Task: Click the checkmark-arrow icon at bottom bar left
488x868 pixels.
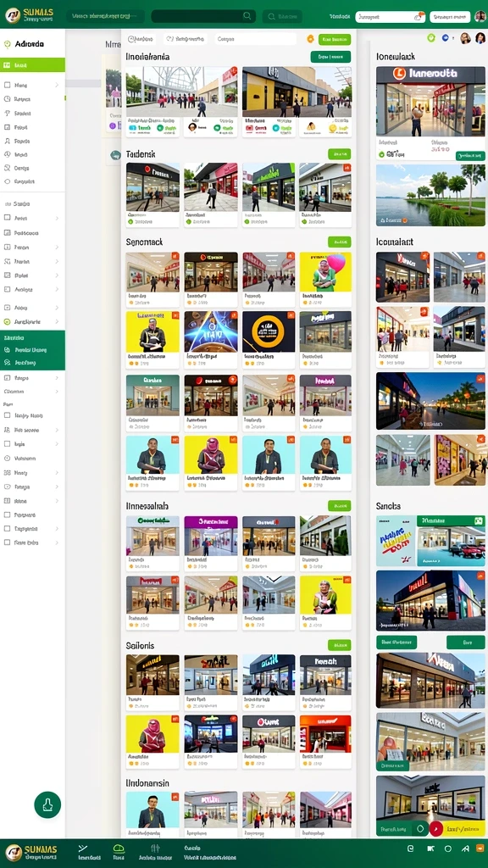Action: point(83,848)
